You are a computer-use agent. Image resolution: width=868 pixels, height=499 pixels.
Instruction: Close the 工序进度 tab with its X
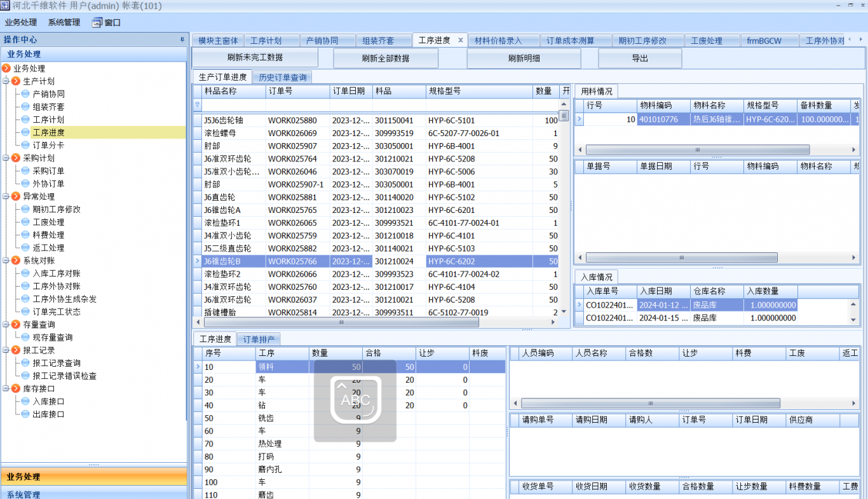pos(461,40)
